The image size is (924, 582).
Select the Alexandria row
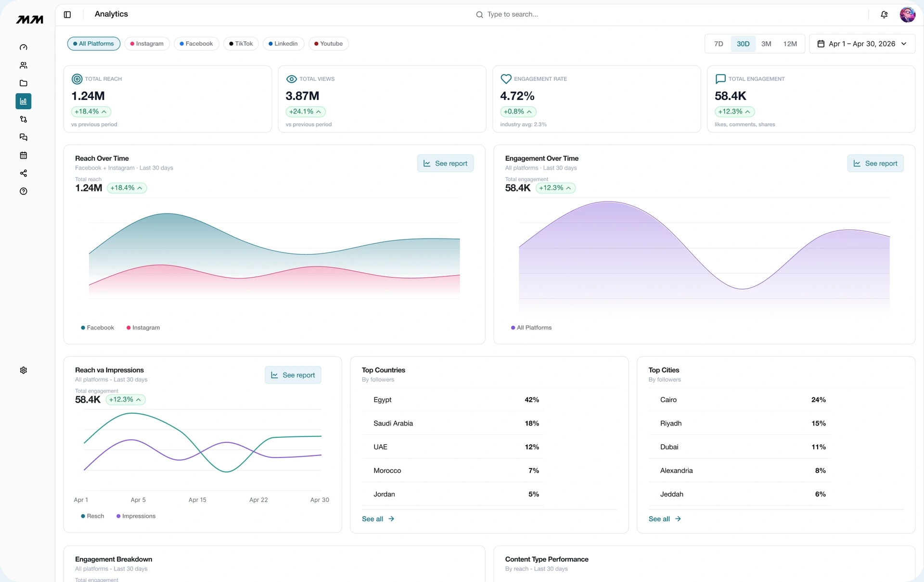click(740, 470)
